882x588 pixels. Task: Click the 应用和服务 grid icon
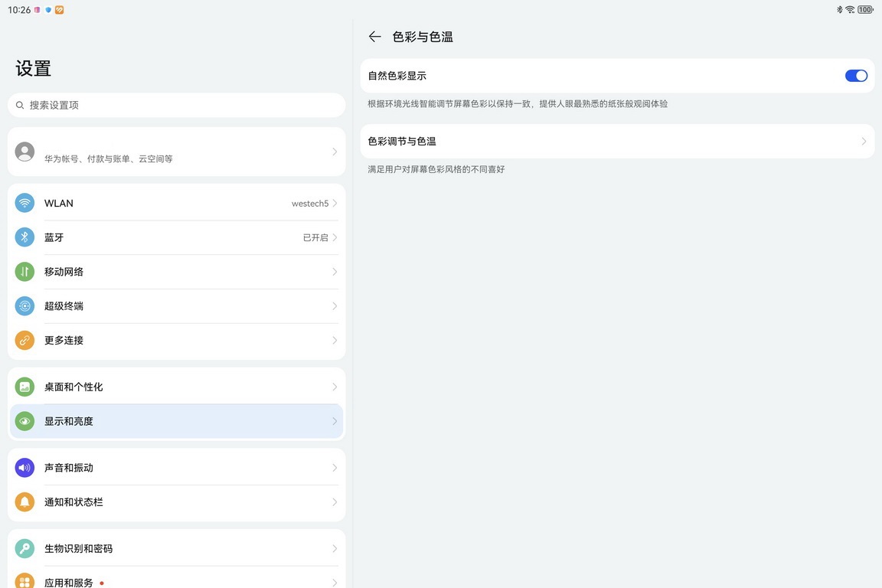coord(24,581)
